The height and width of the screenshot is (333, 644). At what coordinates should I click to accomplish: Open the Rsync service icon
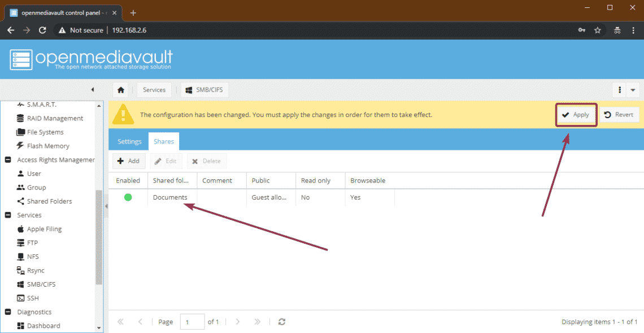pyautogui.click(x=20, y=270)
